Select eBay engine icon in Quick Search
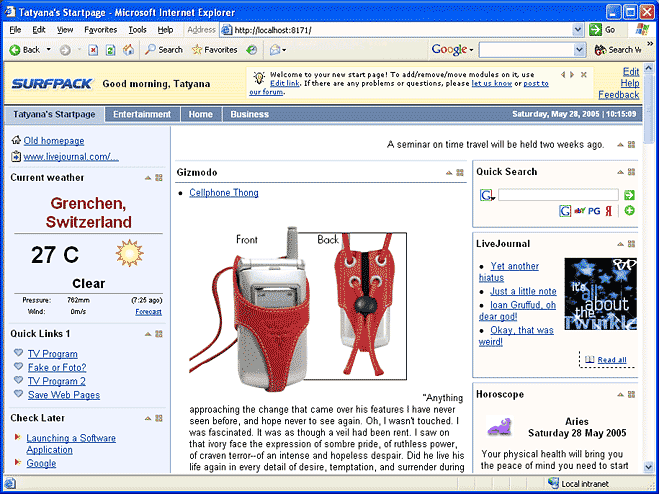 coord(580,211)
